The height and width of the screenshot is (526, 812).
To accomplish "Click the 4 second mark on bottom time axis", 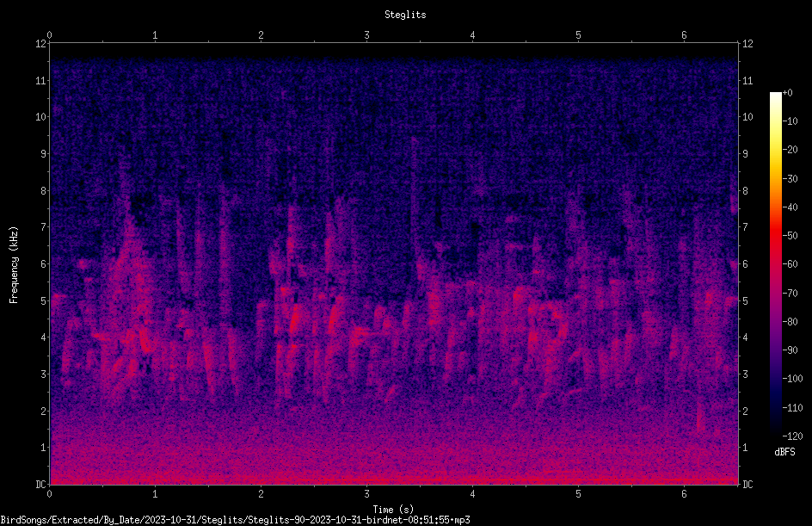I will coord(472,494).
